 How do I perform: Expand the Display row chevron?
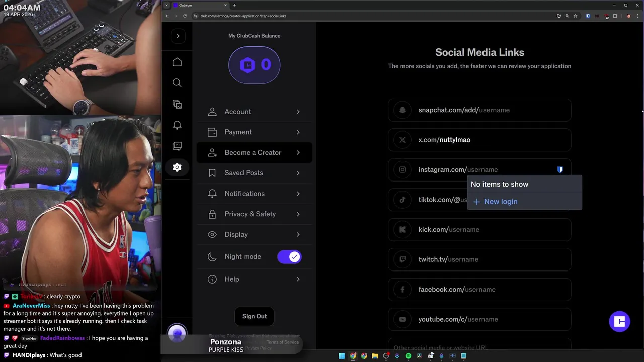[298, 235]
